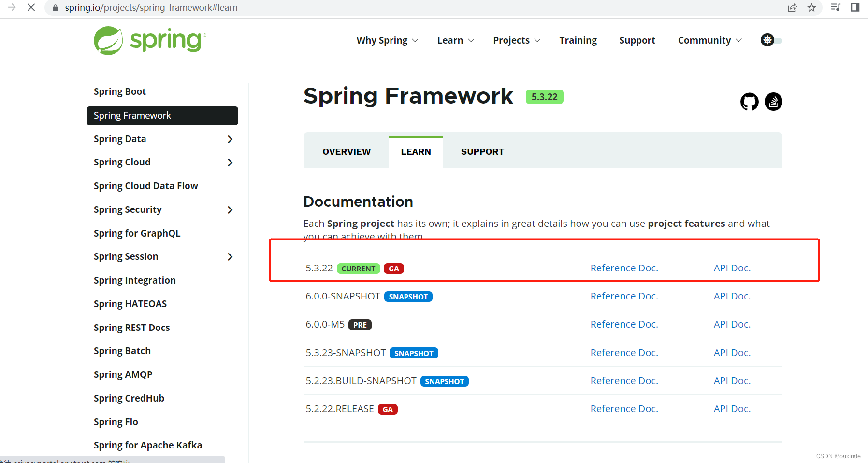Open API Doc. for 5.2.23.BUILD-SNAPSHOT
868x463 pixels.
[x=732, y=381]
